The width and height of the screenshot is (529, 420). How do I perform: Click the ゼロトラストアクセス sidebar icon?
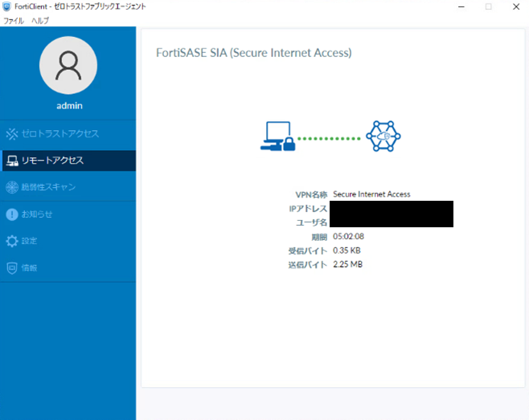pos(12,134)
